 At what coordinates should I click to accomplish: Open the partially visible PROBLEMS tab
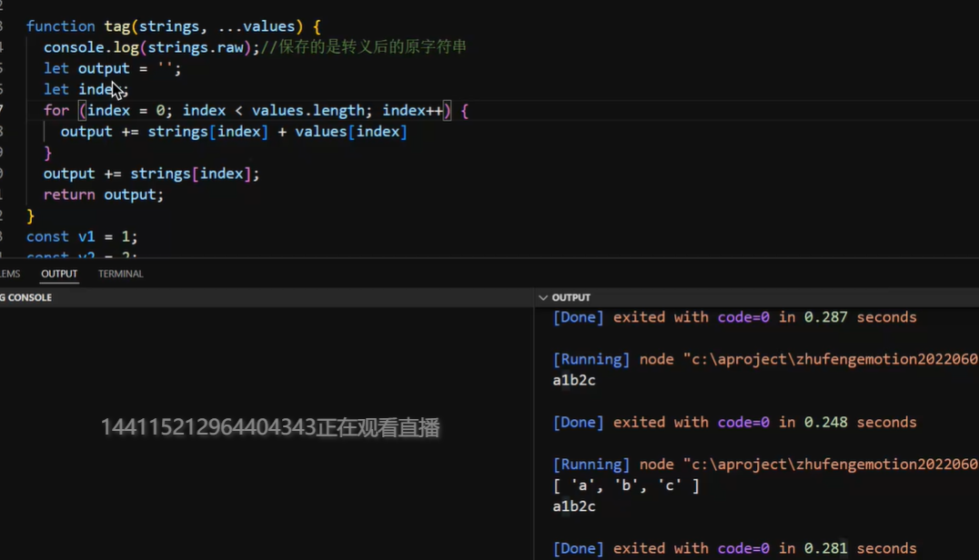point(9,274)
